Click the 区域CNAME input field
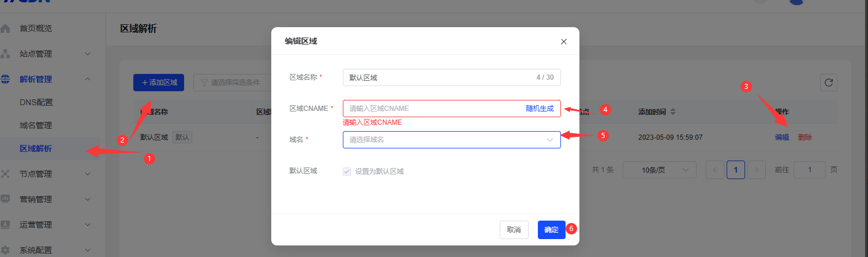868x257 pixels. click(x=433, y=109)
